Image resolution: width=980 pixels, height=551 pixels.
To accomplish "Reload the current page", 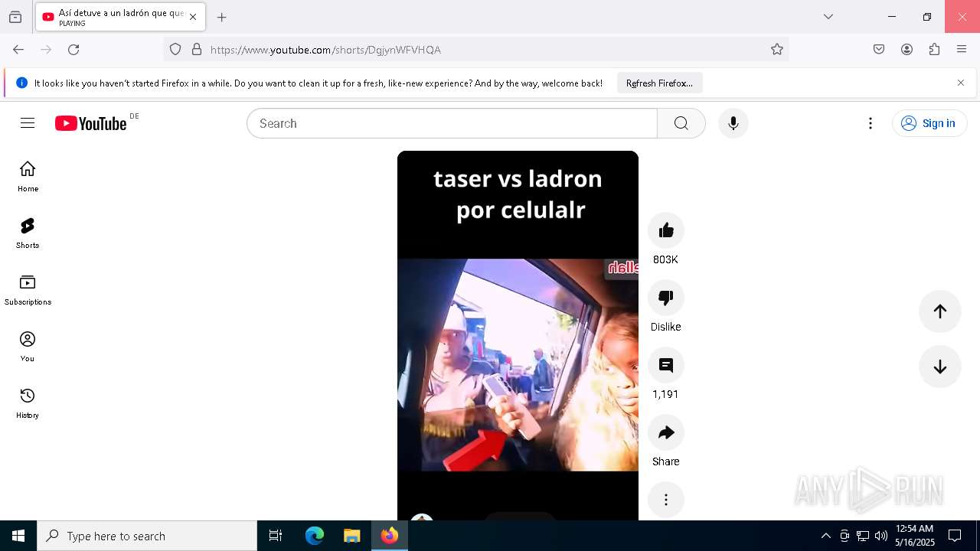I will 73,50.
